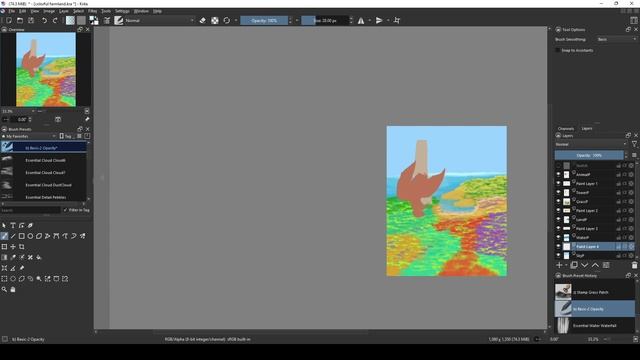Select Essential Water Waterfall in preset history
640x360 pixels.
pyautogui.click(x=595, y=326)
